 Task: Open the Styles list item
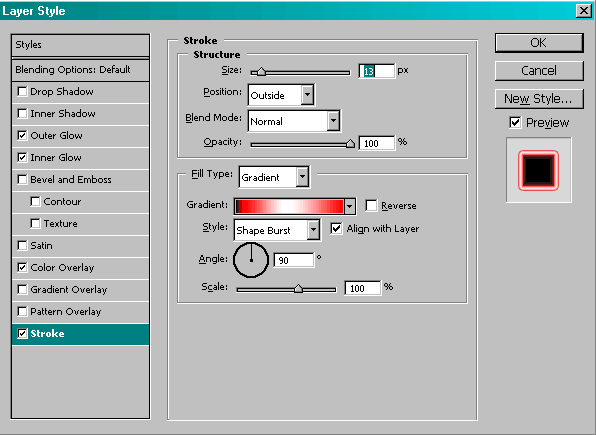point(81,45)
